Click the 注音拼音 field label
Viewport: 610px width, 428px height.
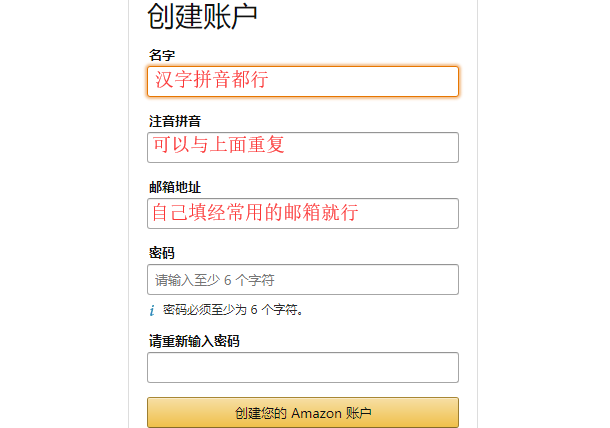[175, 121]
